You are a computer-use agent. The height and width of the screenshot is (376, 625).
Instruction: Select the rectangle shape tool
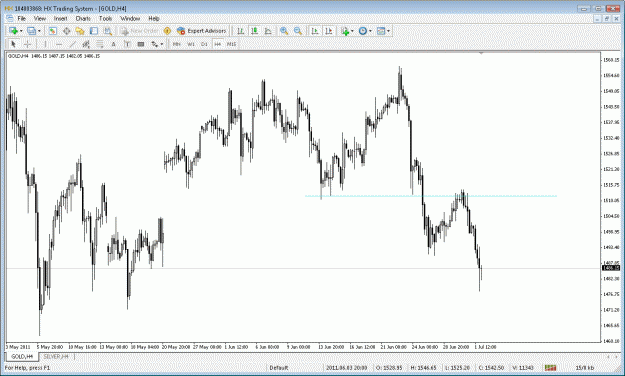click(x=140, y=44)
